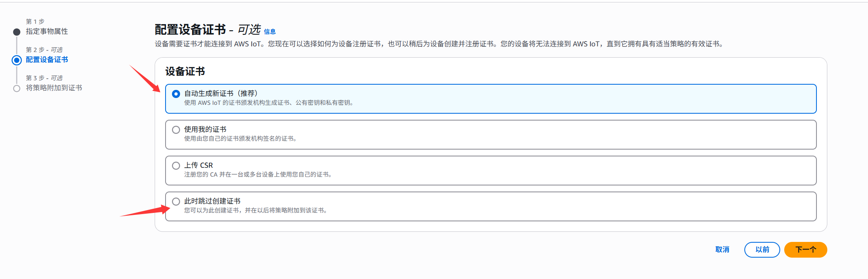This screenshot has width=868, height=279.
Task: Select the 上传 CSR radio button
Action: 176,166
